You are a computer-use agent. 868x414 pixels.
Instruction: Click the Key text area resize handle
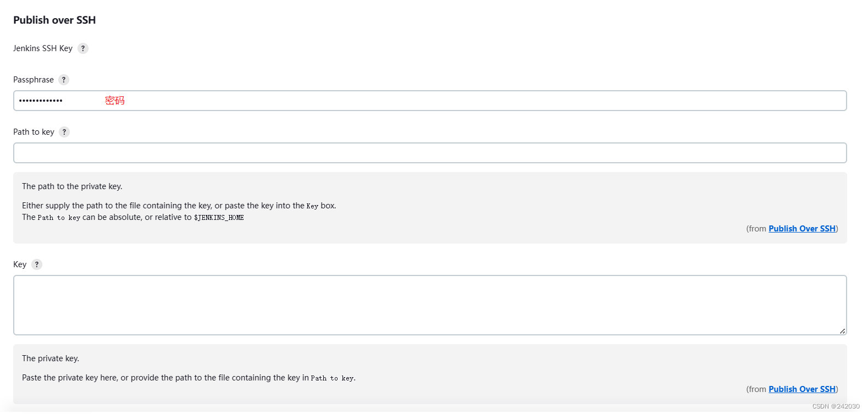coord(842,331)
